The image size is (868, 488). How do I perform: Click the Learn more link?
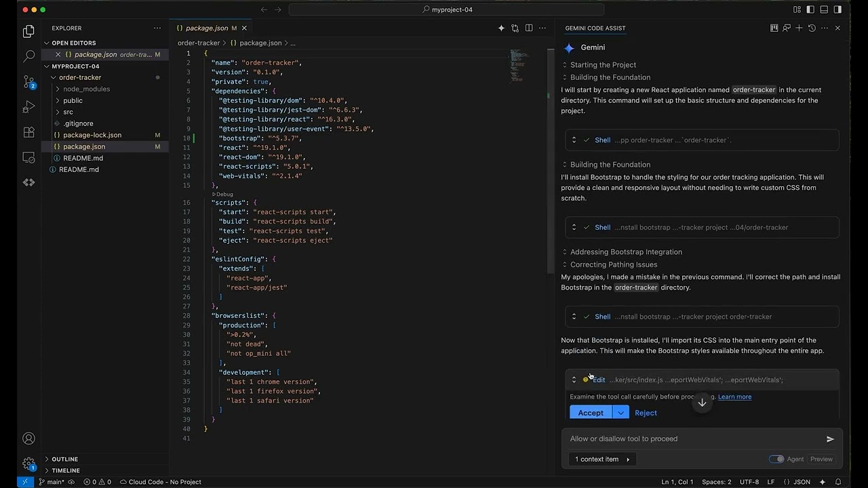coord(734,396)
